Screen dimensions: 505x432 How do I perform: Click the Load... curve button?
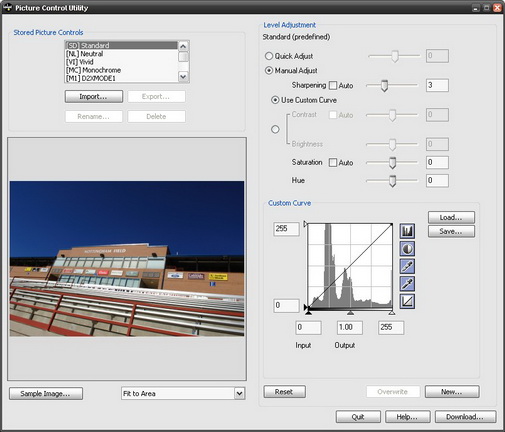pyautogui.click(x=451, y=217)
